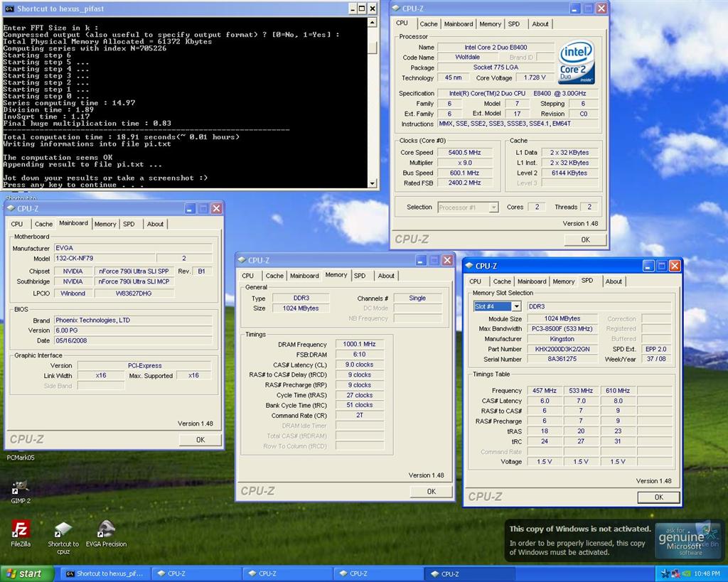Click the Intel Core 2 Duo logo
This screenshot has height=582, width=728.
point(576,63)
